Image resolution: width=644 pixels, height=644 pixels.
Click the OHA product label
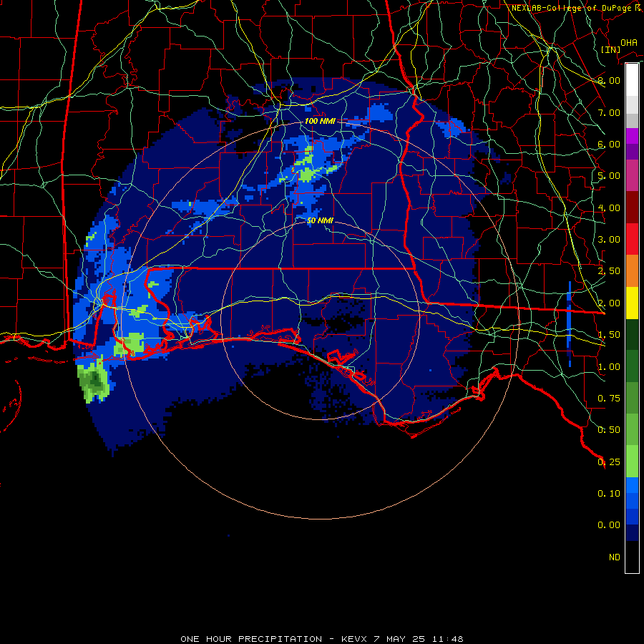pyautogui.click(x=629, y=42)
